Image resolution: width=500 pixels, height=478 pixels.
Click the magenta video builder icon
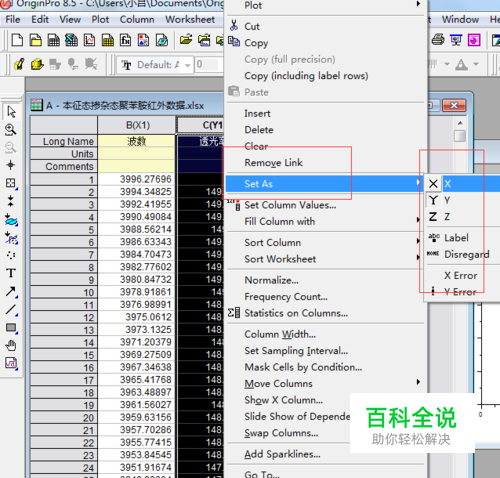(474, 40)
